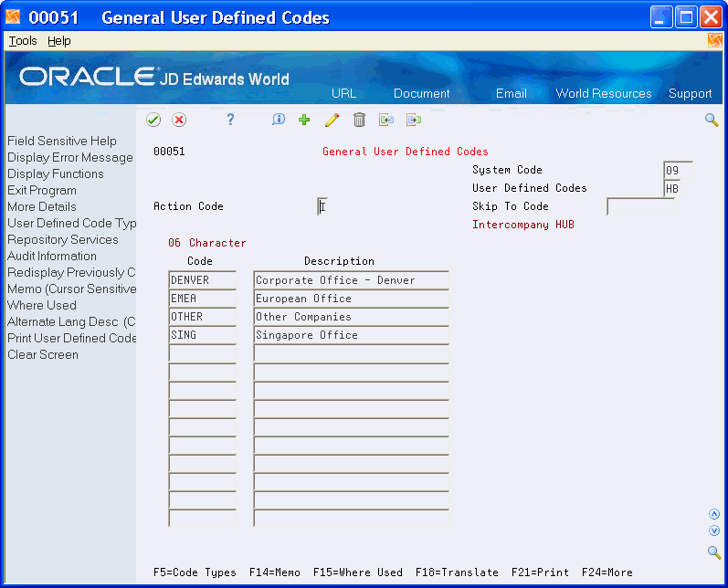Click the F15=Where Used function key
The width and height of the screenshot is (728, 588).
point(357,572)
